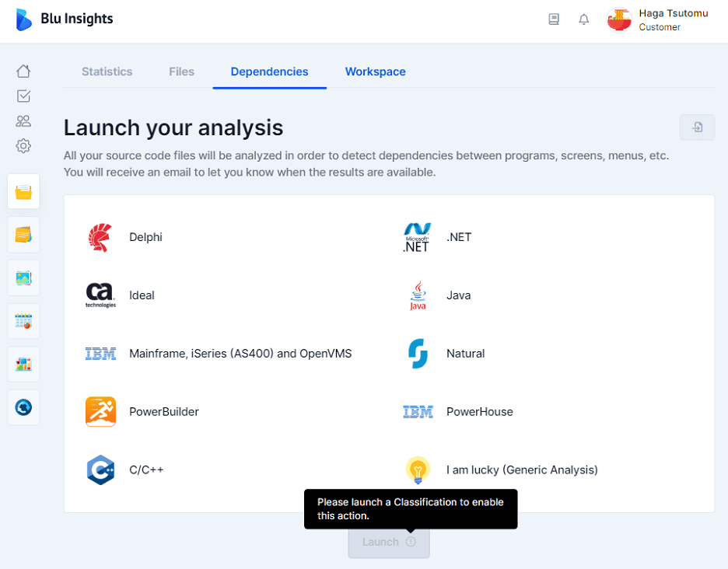This screenshot has height=569, width=728.
Task: Click the clone icon beside Launch your analysis
Action: pos(697,127)
